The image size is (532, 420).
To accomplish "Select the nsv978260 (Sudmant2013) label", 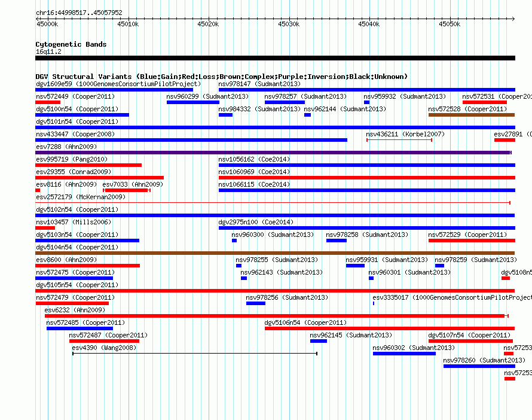I will pyautogui.click(x=484, y=360).
